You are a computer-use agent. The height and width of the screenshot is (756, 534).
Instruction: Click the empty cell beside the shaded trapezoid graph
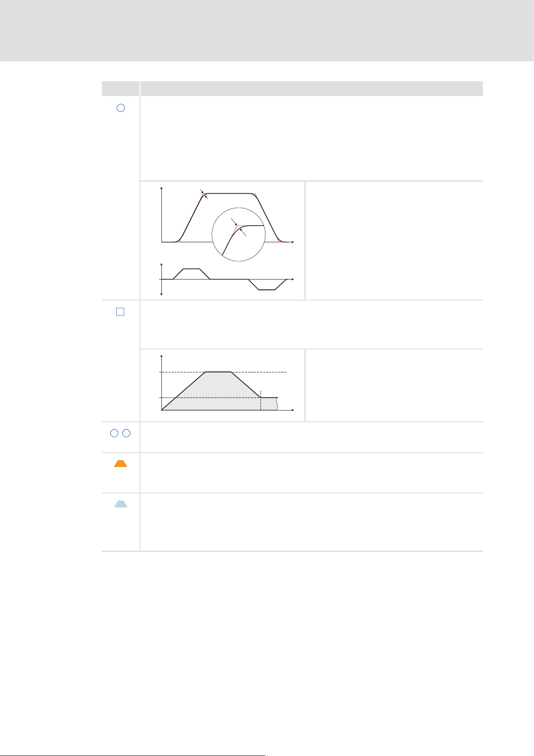394,385
